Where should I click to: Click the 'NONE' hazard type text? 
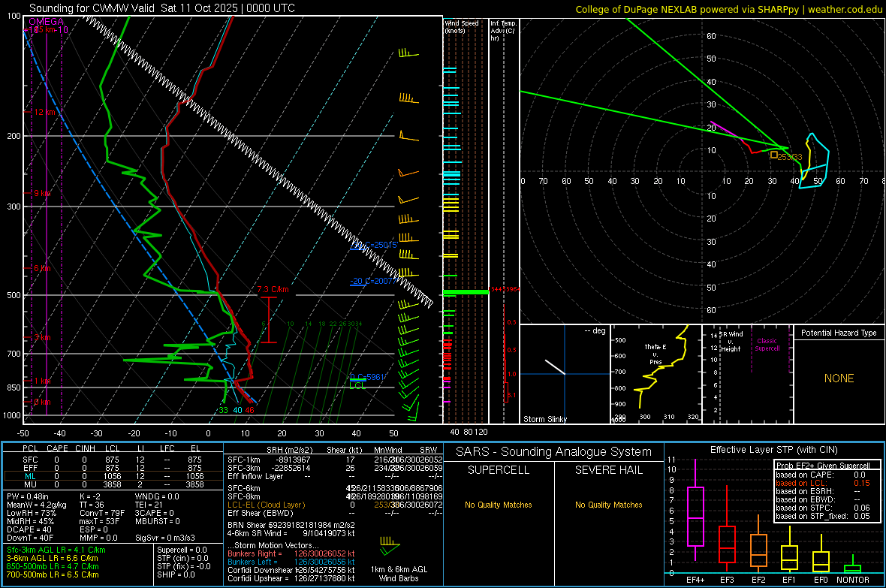[839, 378]
